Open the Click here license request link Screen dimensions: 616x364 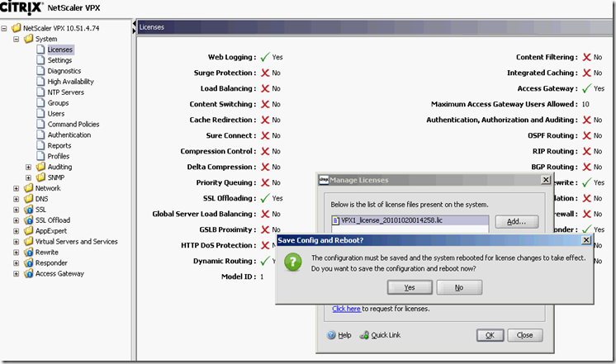pyautogui.click(x=346, y=309)
